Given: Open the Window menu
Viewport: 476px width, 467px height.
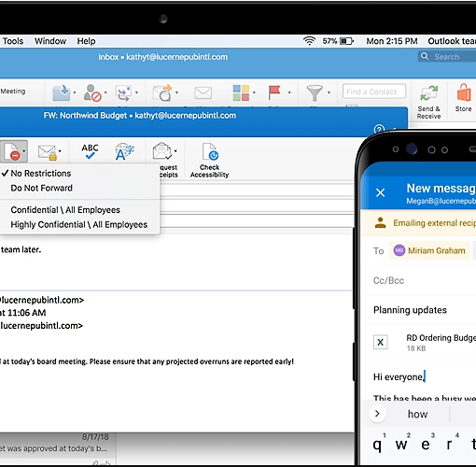Looking at the screenshot, I should pos(50,41).
